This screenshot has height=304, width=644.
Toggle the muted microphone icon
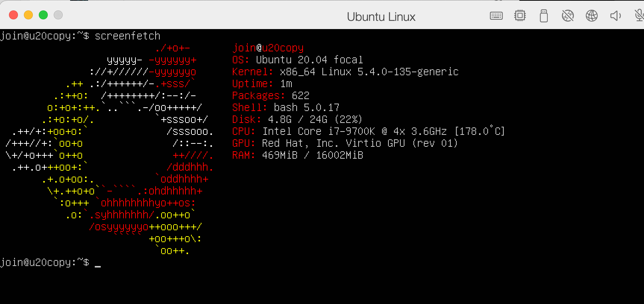[639, 16]
